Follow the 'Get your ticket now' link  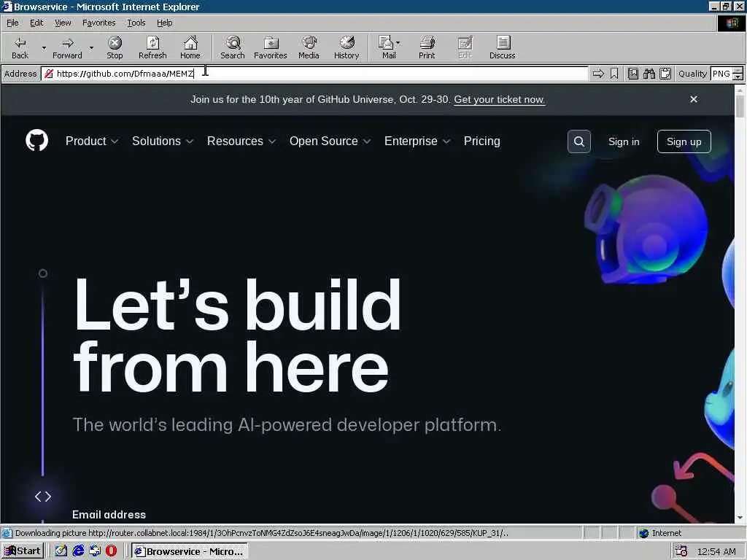(499, 99)
